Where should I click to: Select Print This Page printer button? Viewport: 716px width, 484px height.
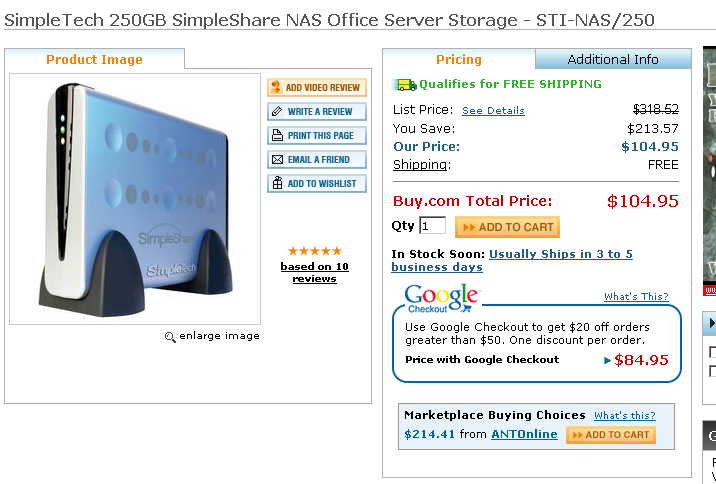click(317, 136)
